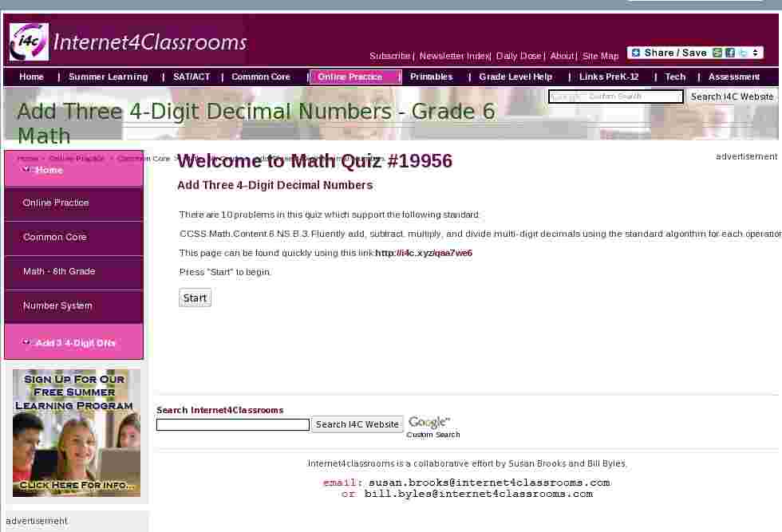Screen dimensions: 782x532
Task: Open the Tech menu item
Action: (675, 77)
